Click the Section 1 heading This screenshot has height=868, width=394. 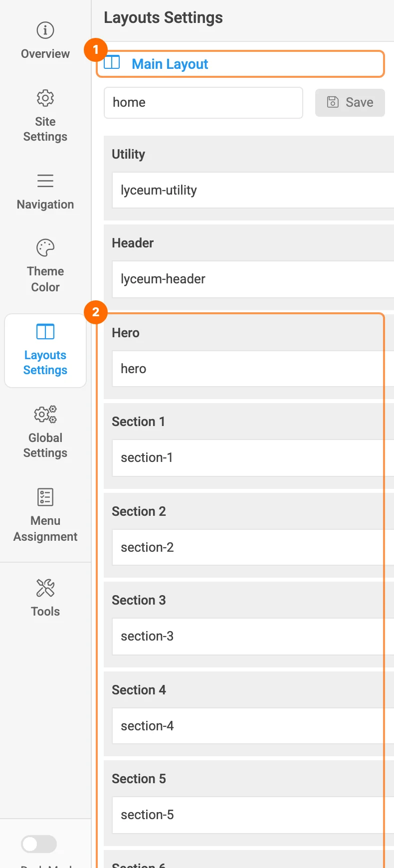click(138, 422)
